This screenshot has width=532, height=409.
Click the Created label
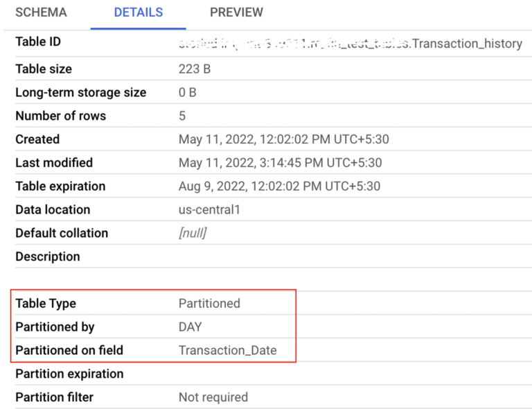pos(37,139)
